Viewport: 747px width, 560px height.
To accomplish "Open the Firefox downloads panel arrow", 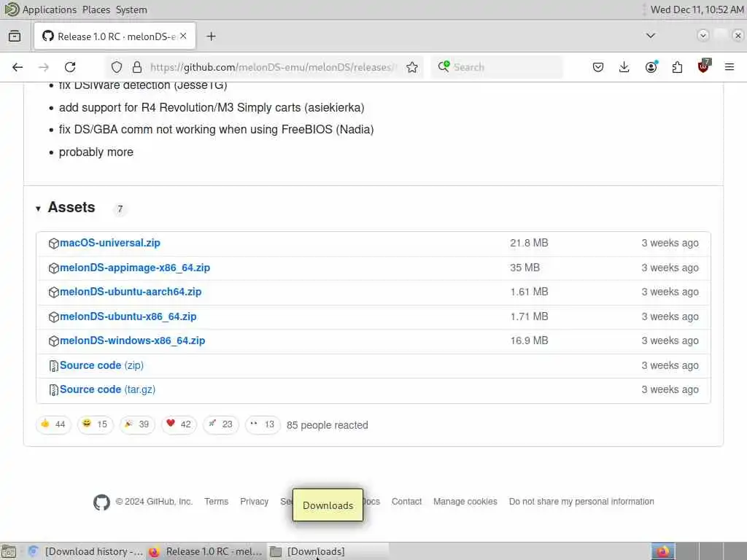I will 624,67.
